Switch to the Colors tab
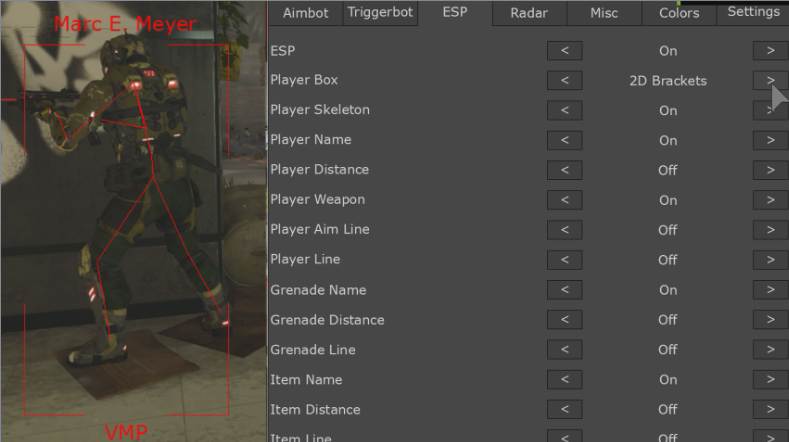This screenshot has height=442, width=789. tap(679, 13)
